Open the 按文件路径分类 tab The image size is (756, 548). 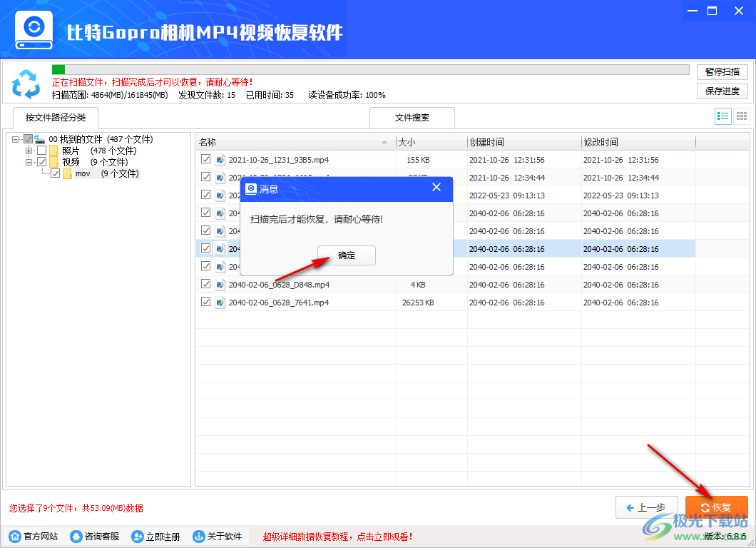point(56,118)
